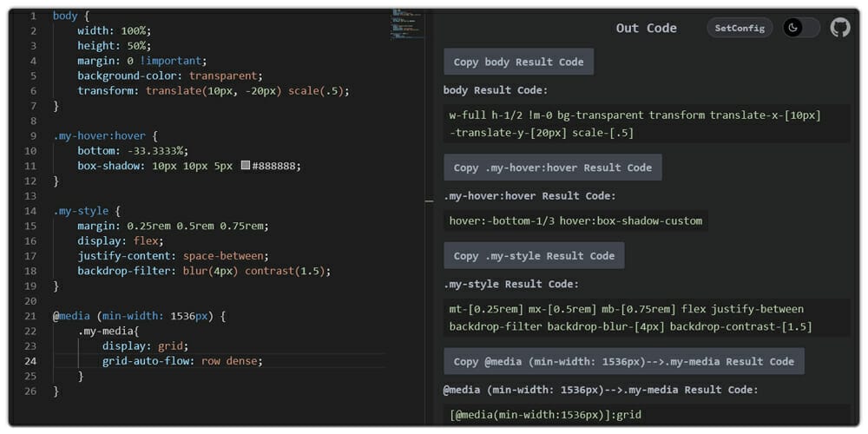Copy the @media .my-media result code

[624, 361]
